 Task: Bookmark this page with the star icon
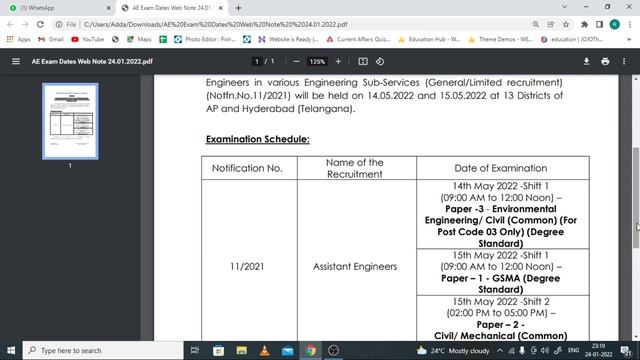(566, 24)
